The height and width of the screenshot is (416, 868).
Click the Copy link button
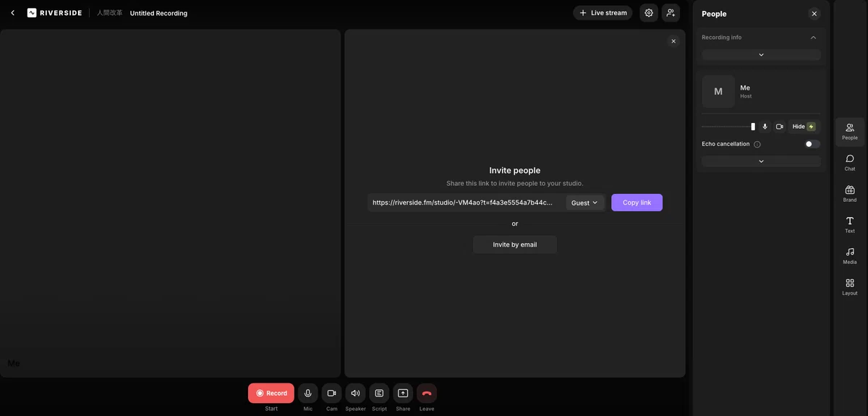pos(637,203)
